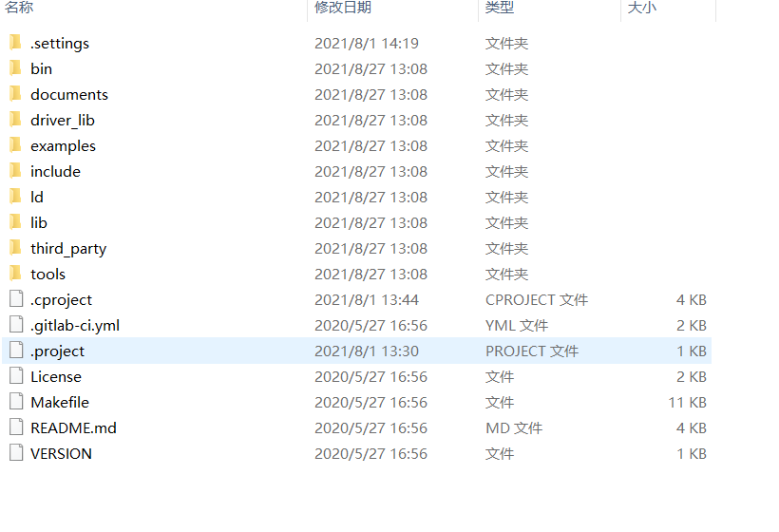Image resolution: width=779 pixels, height=532 pixels.
Task: Click the driver_lib folder icon
Action: click(15, 120)
